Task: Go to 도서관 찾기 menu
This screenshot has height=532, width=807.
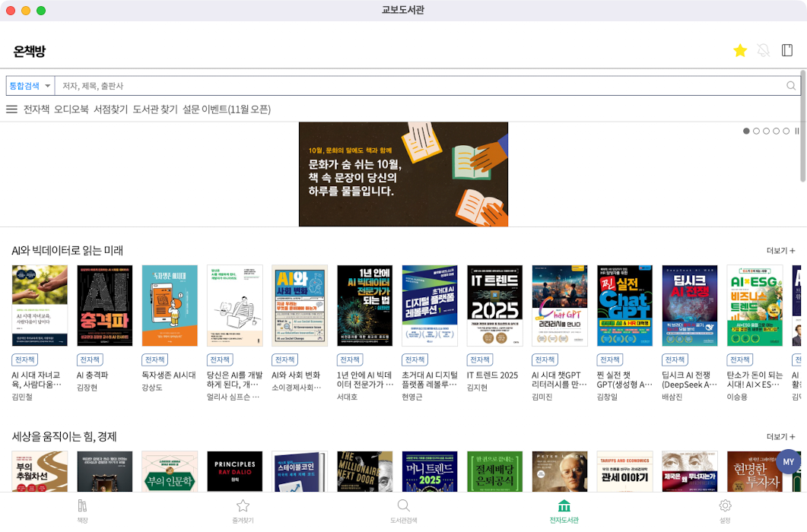Action: (155, 109)
